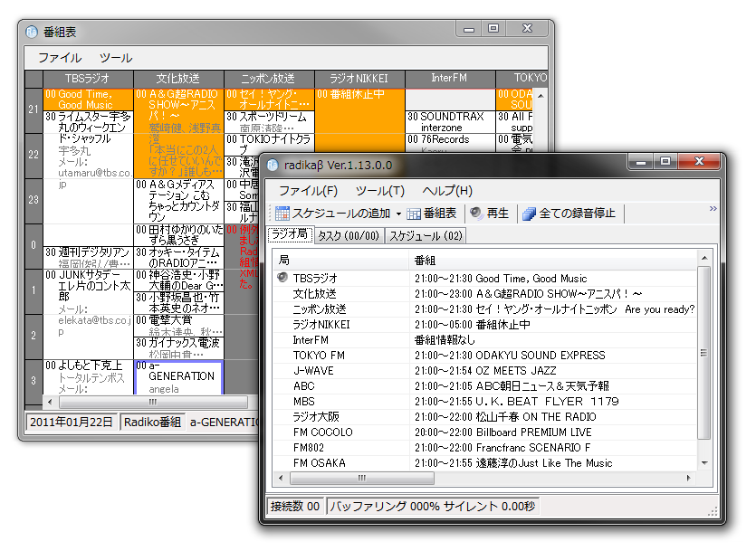Click the radika app icon in title bar
The image size is (756, 551).
point(273,166)
